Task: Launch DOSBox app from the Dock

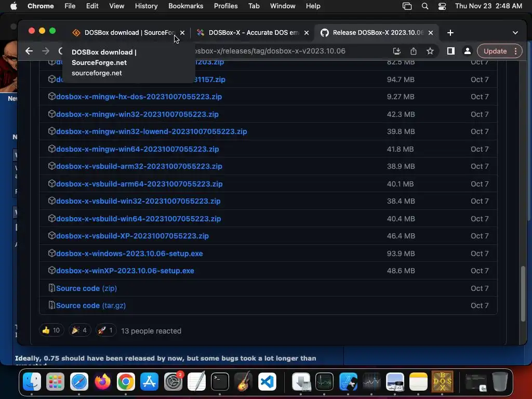Action: (442, 382)
